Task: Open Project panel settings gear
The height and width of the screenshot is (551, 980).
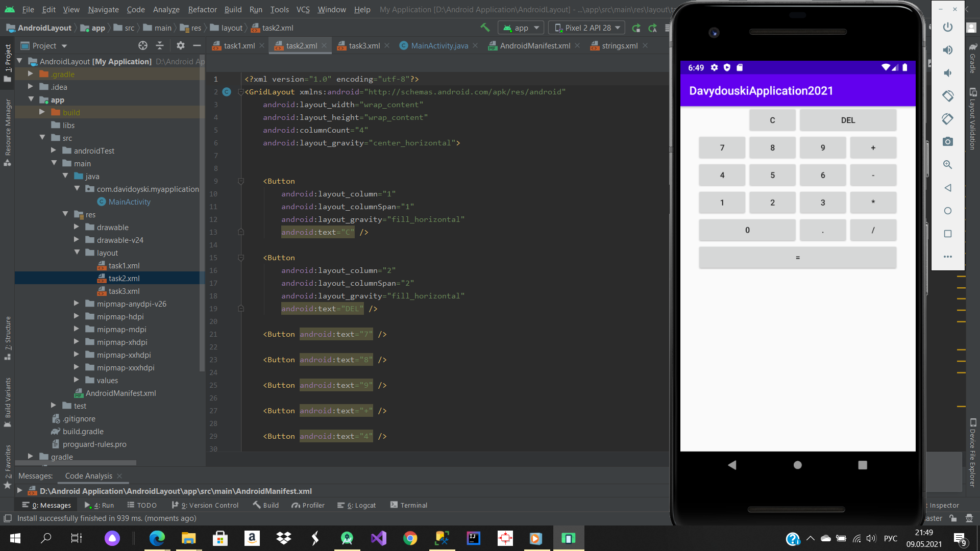Action: pyautogui.click(x=181, y=45)
